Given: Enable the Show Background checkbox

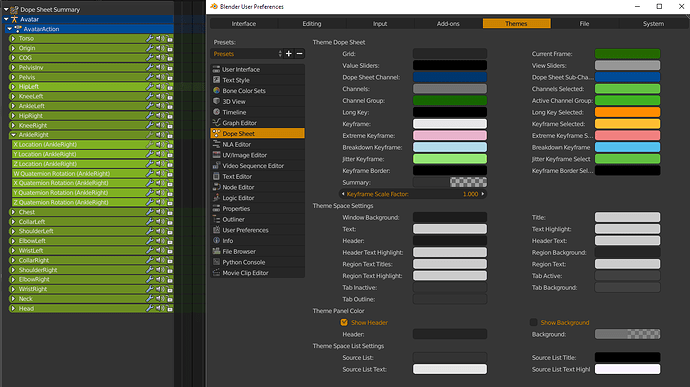Looking at the screenshot, I should click(x=533, y=322).
